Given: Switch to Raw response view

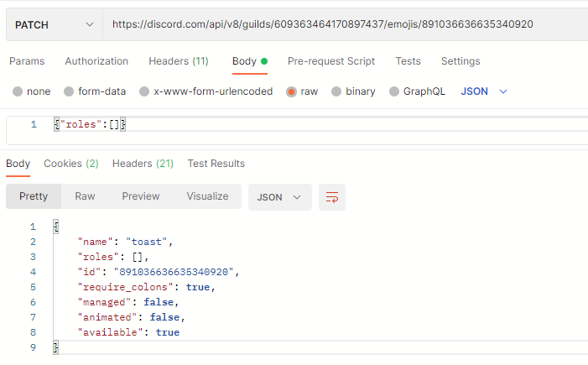Looking at the screenshot, I should pyautogui.click(x=85, y=196).
